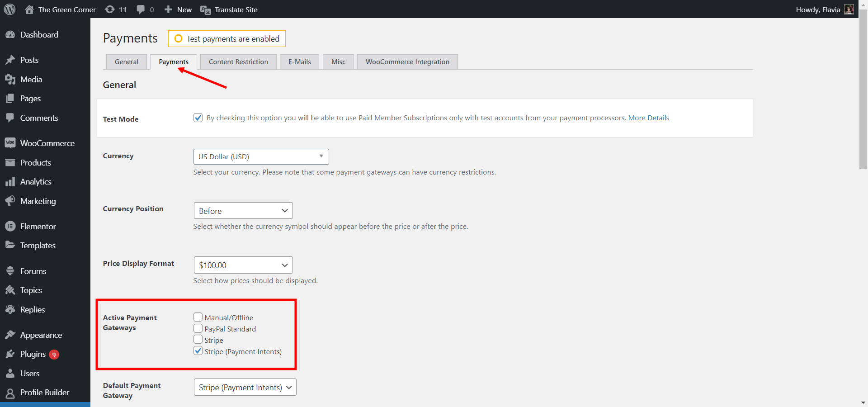
Task: Click the Plugins plug icon
Action: tap(10, 354)
